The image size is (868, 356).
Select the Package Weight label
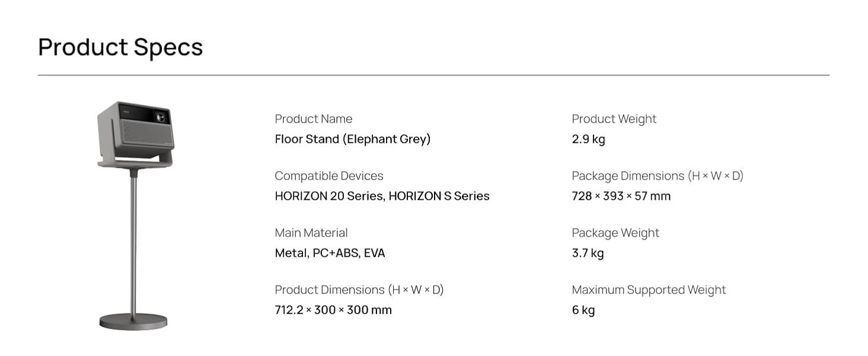click(615, 233)
